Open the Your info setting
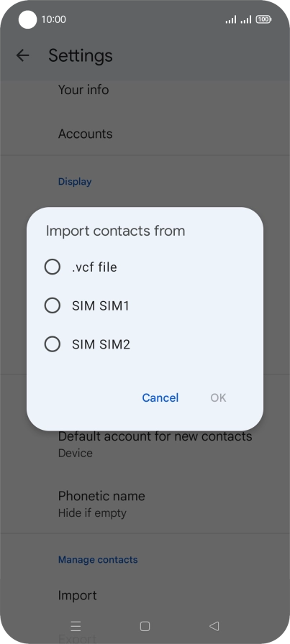The height and width of the screenshot is (644, 290). coord(145,90)
